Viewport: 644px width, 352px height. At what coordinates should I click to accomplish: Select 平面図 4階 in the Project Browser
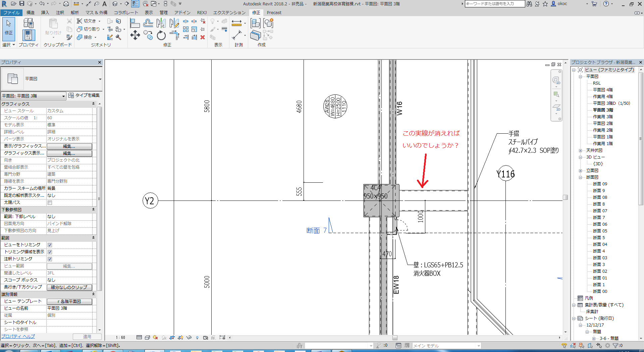[603, 90]
